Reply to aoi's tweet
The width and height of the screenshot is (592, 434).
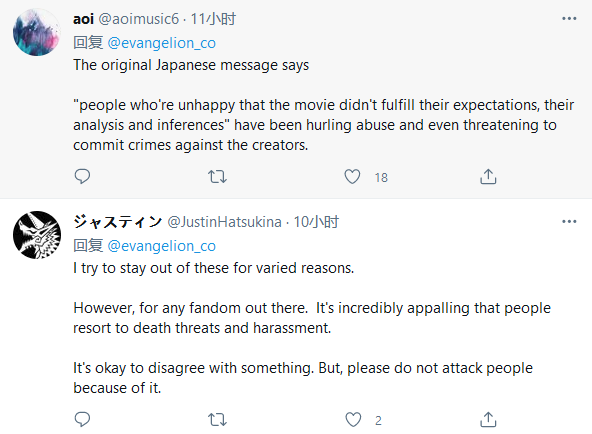(82, 176)
